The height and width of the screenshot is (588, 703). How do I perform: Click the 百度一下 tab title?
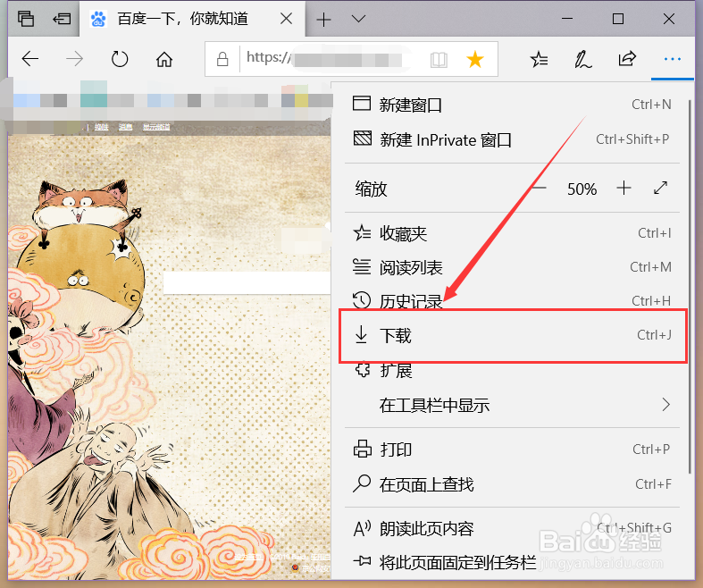pos(182,19)
